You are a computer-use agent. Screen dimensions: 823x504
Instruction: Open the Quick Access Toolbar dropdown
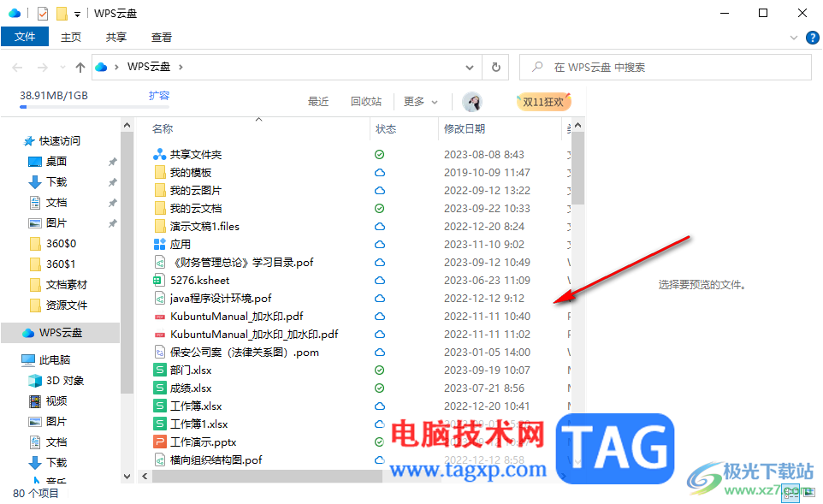[77, 15]
